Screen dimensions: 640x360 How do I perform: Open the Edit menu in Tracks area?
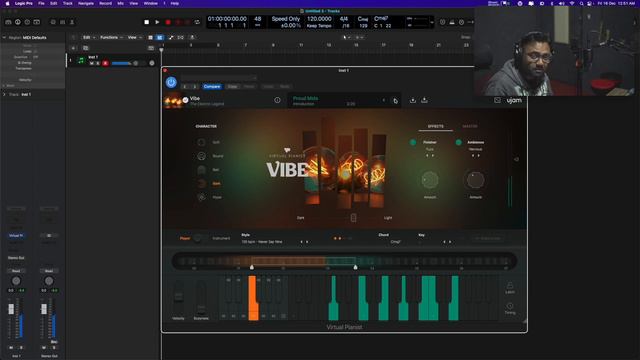tap(89, 37)
